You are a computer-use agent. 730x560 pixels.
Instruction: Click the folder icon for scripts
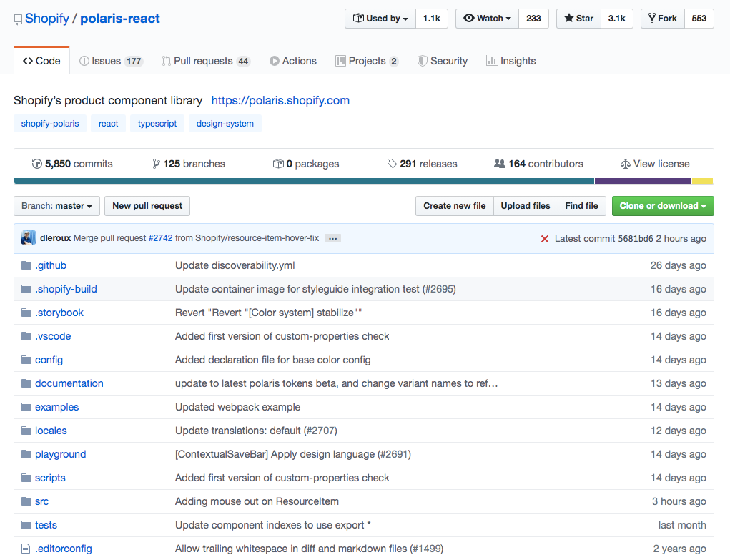click(x=26, y=478)
